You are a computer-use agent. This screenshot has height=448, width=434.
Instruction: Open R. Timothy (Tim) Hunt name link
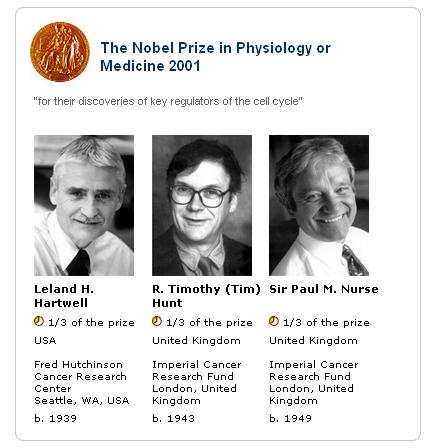(206, 296)
